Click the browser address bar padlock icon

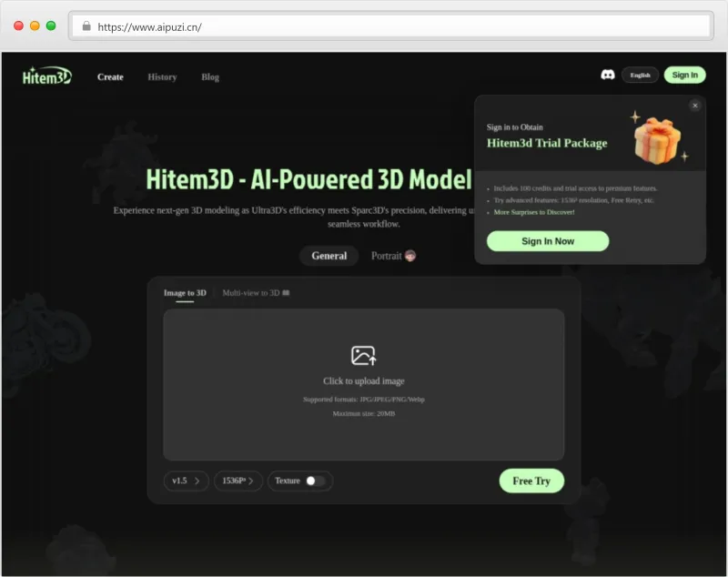pos(86,26)
